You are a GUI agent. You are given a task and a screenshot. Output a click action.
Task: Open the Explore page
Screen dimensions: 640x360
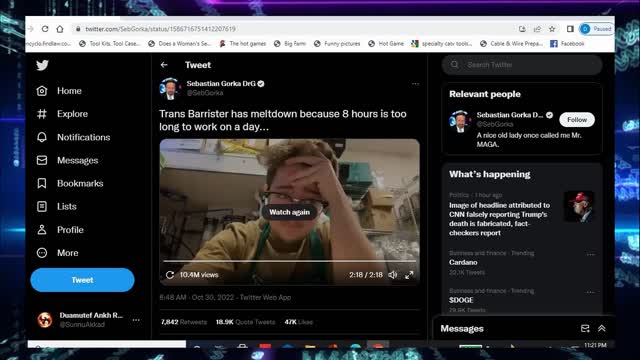click(62, 114)
